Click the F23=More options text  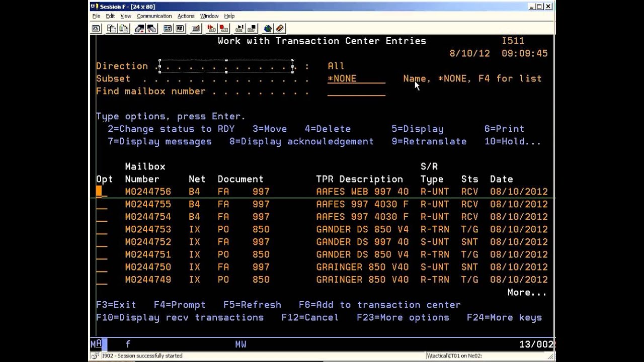[x=403, y=317]
